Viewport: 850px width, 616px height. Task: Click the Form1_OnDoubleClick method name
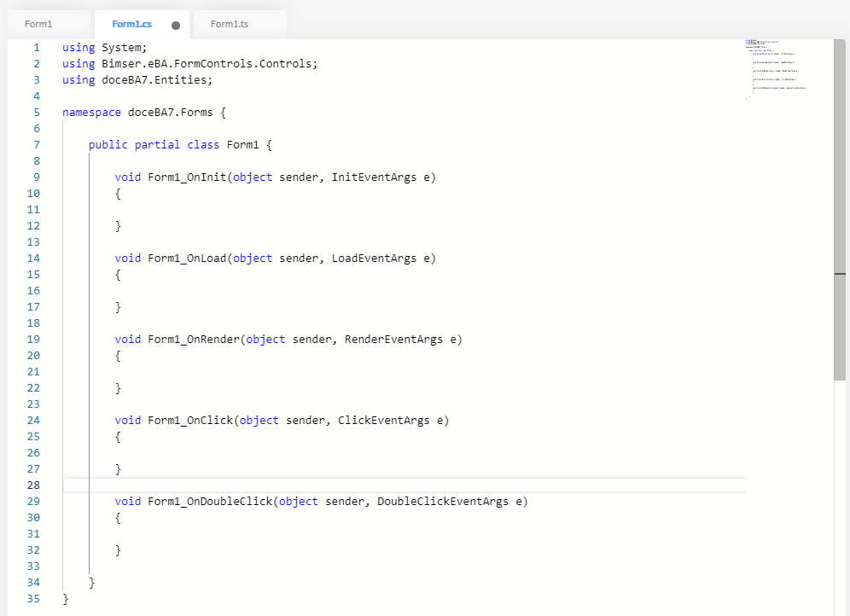click(x=210, y=501)
